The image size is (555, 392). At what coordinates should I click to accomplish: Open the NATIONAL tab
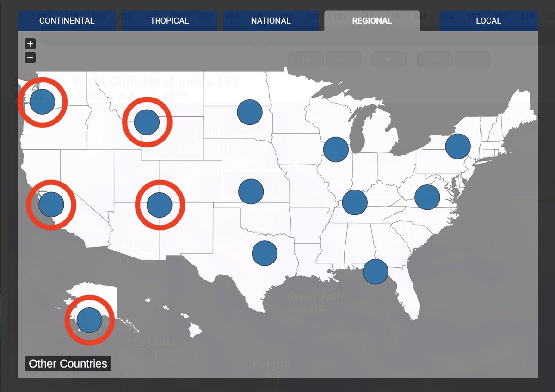pos(271,21)
